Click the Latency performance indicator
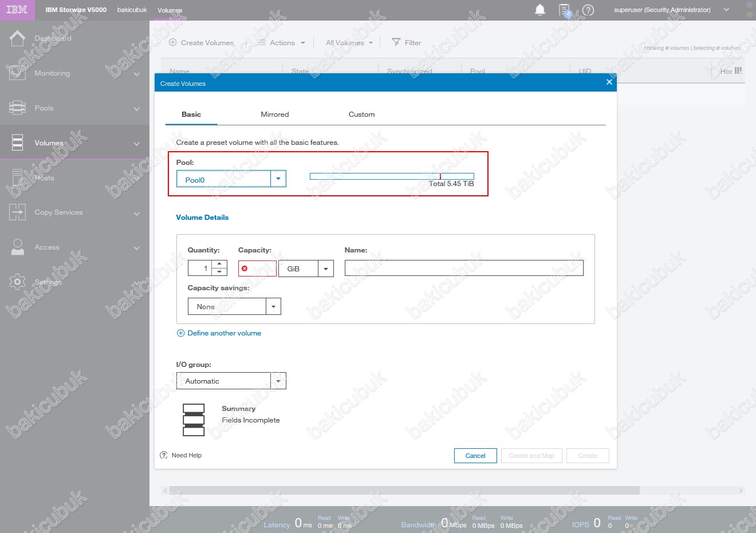Image resolution: width=756 pixels, height=533 pixels. point(308,523)
